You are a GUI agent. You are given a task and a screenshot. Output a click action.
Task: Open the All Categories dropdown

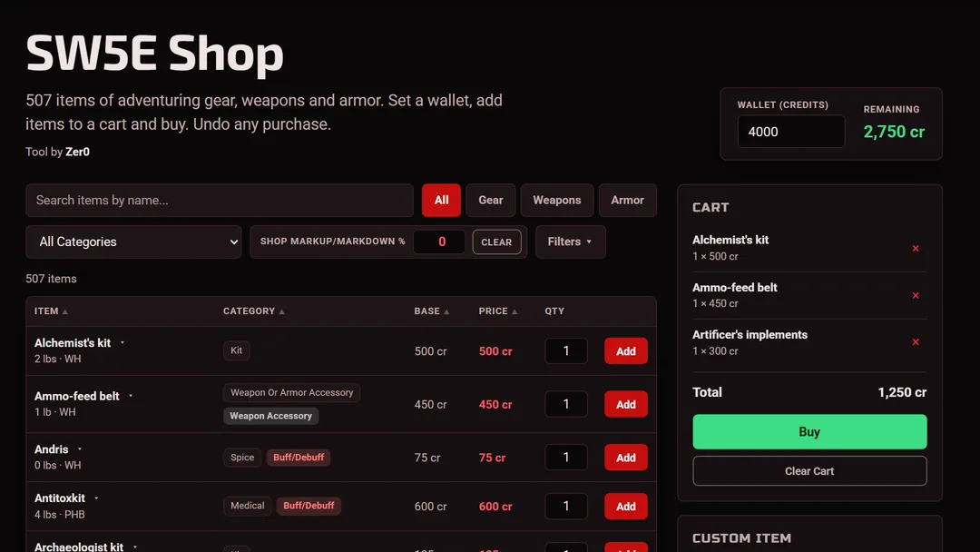coord(133,241)
